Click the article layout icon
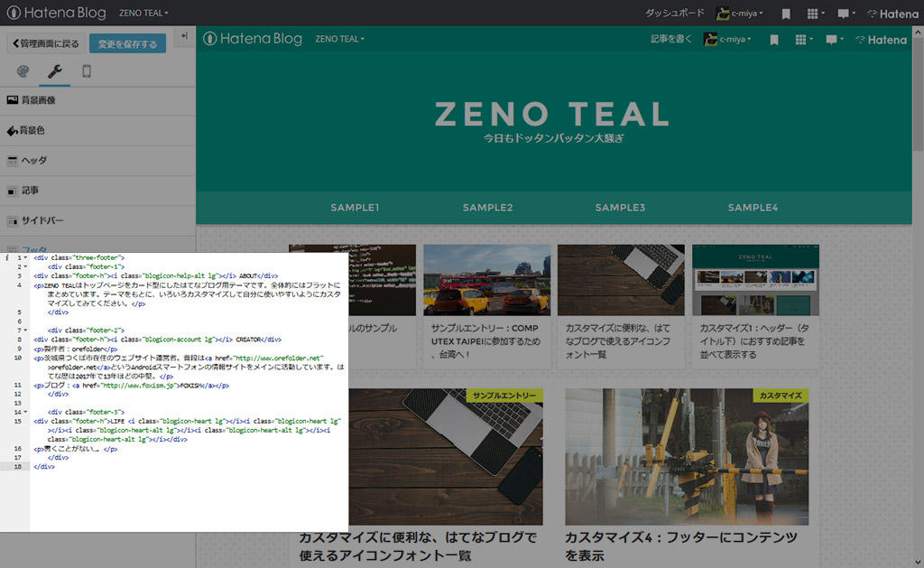 (13, 191)
